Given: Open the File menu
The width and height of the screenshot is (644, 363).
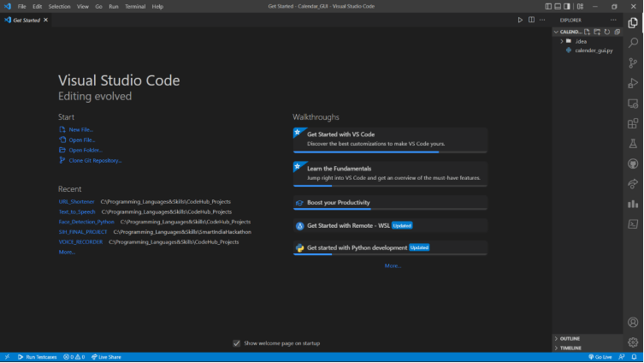Looking at the screenshot, I should tap(21, 6).
